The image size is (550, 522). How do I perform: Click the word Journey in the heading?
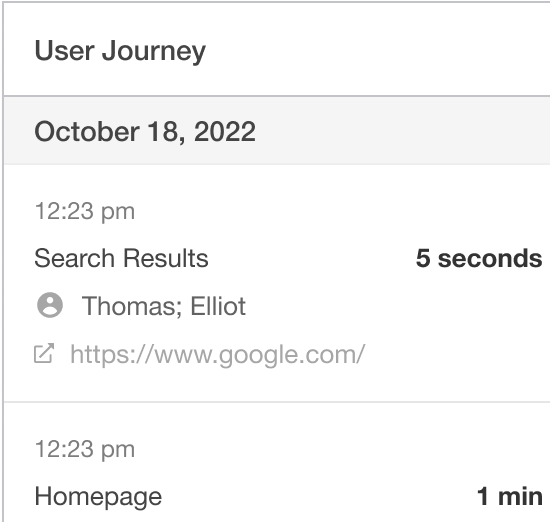(x=154, y=52)
